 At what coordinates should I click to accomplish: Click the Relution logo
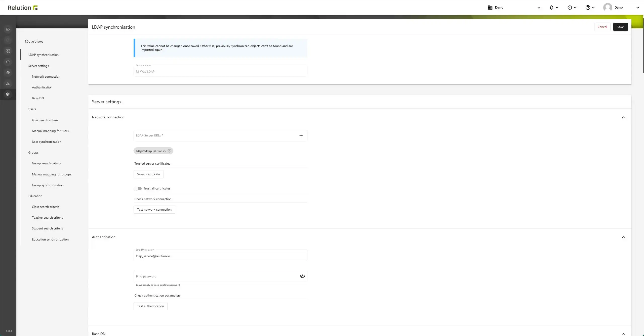pyautogui.click(x=23, y=8)
